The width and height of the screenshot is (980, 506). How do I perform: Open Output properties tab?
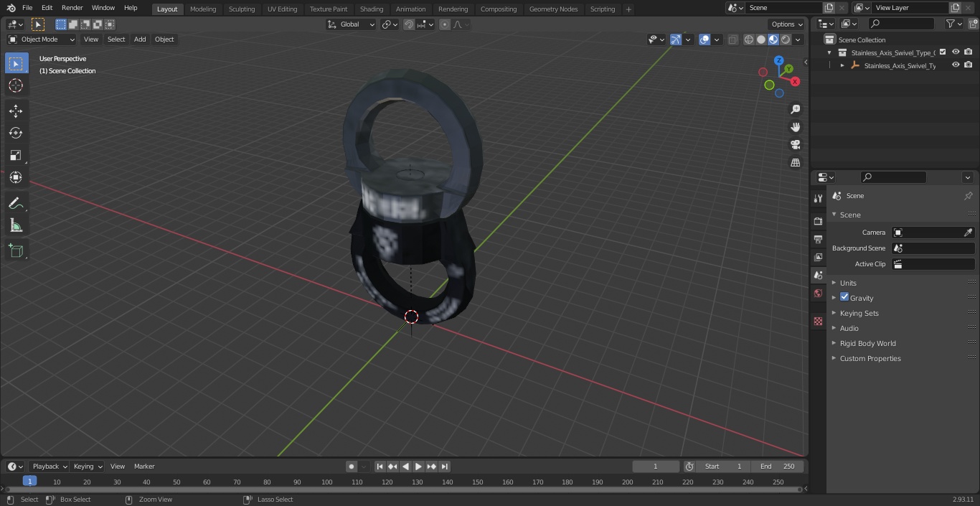[x=818, y=239]
